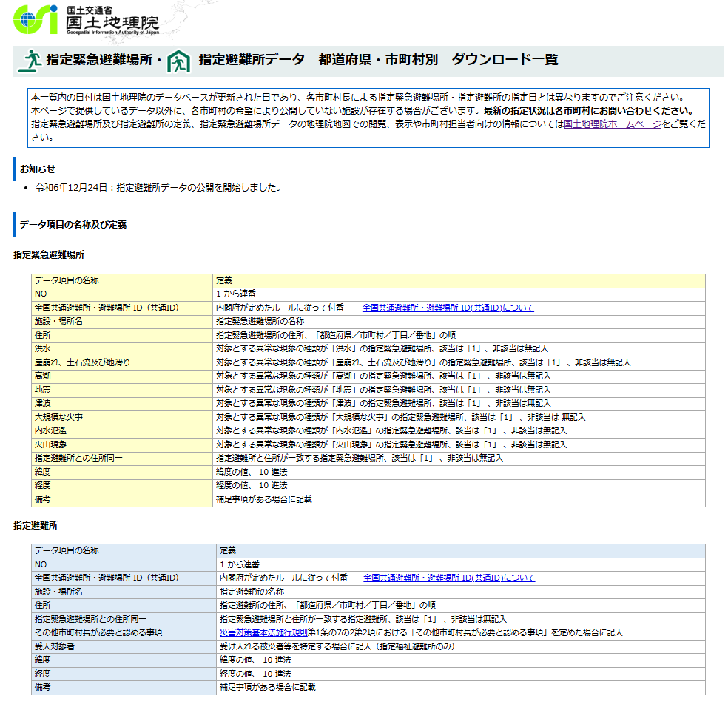Select the 大規模な火事 cell
Viewport: 728px width, 713px height.
[122, 417]
